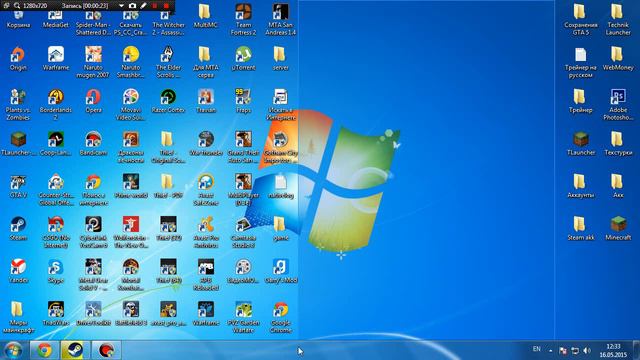Screen dimensions: 640x360
Task: Select the server folder icon
Action: 280,59
